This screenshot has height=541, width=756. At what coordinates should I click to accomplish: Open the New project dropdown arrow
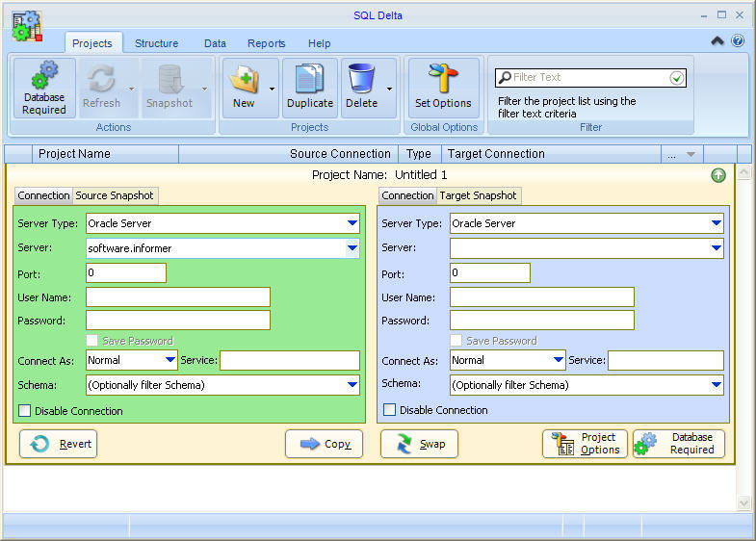[272, 90]
